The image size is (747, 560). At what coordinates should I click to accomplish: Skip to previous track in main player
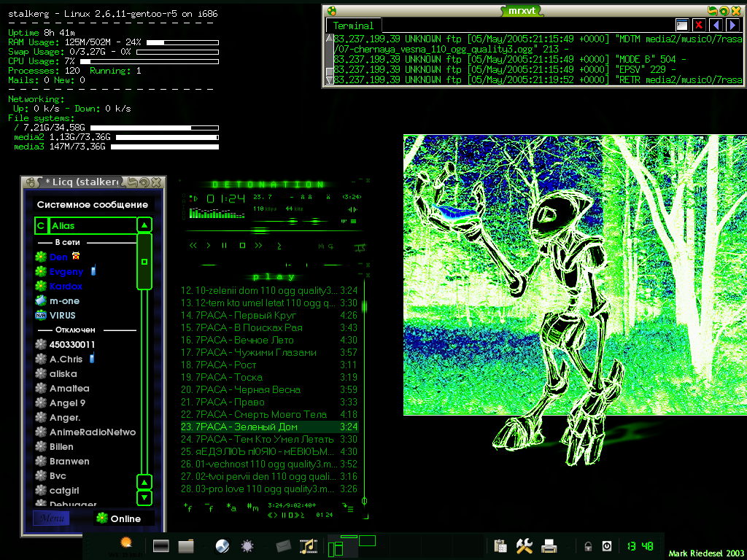click(193, 245)
